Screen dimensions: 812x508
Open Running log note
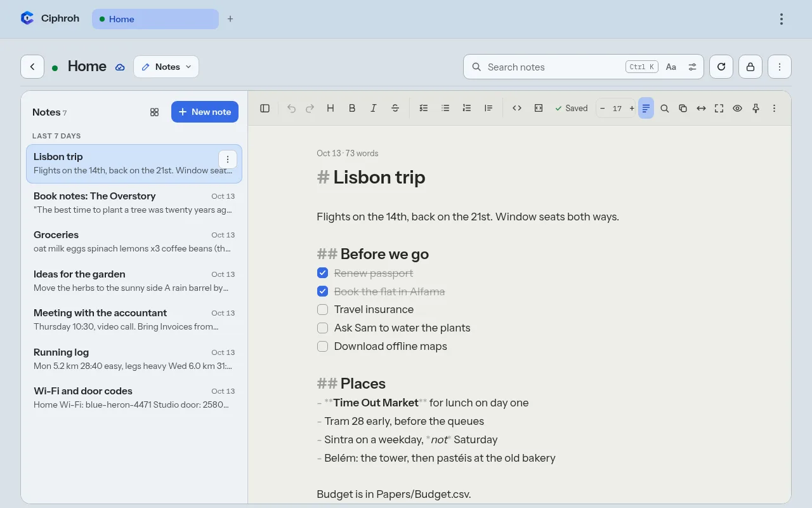click(134, 359)
